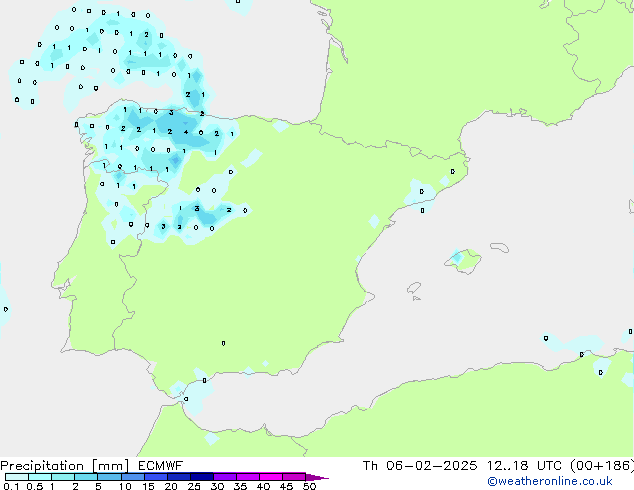Click the legend label '0.5'
Image resolution: width=634 pixels, height=490 pixels.
tap(34, 486)
